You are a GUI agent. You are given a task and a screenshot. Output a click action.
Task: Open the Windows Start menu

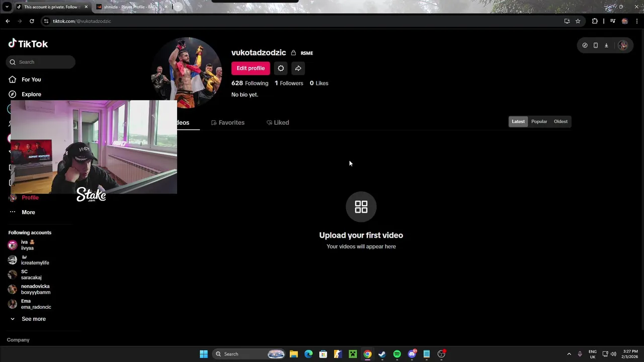204,354
